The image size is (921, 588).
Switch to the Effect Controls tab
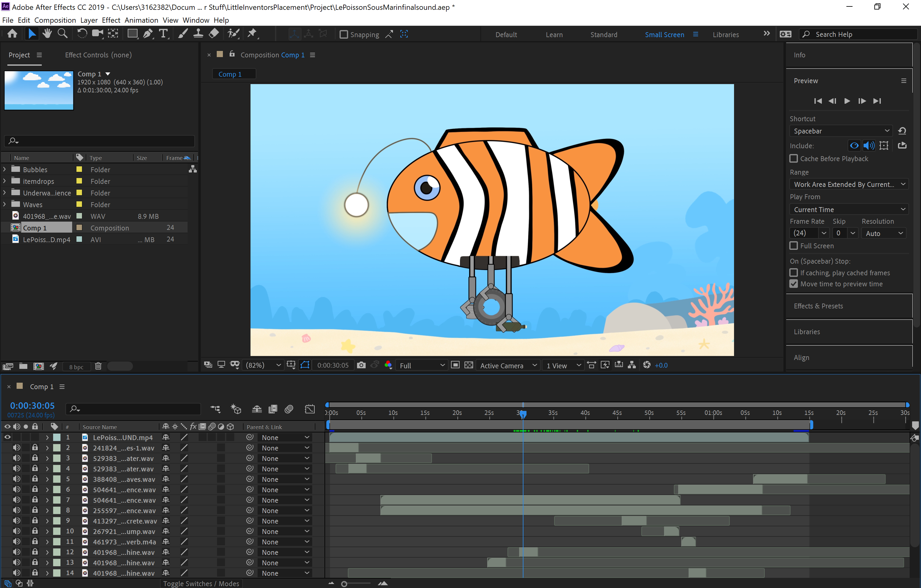98,55
